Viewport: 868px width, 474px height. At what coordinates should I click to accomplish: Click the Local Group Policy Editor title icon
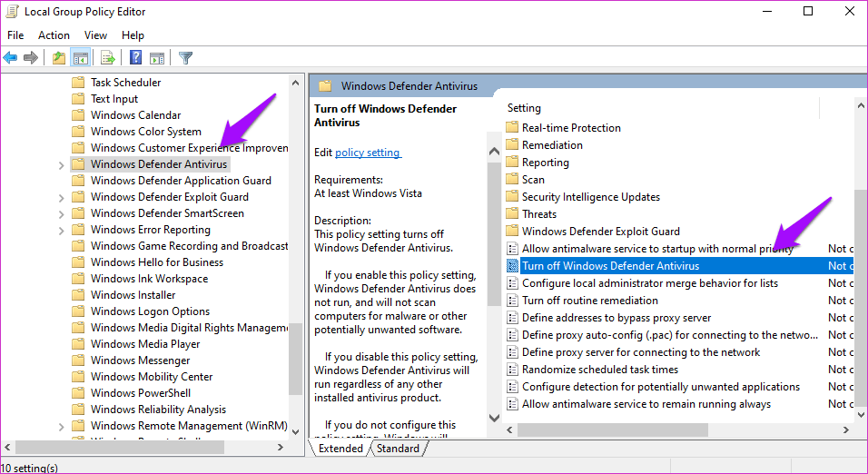[x=12, y=11]
